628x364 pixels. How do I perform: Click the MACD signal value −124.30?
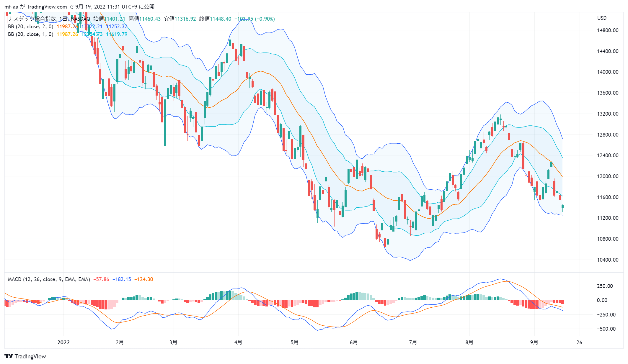click(x=144, y=279)
